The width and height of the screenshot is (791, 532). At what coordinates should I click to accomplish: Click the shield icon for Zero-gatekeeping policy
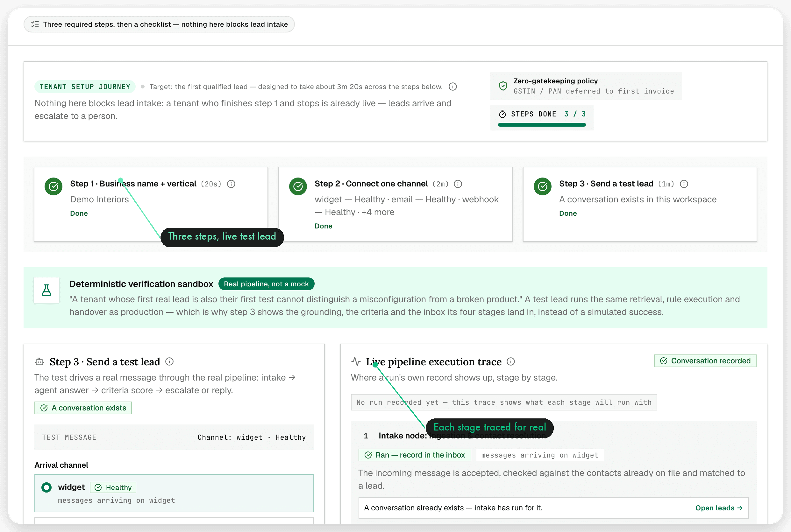503,86
